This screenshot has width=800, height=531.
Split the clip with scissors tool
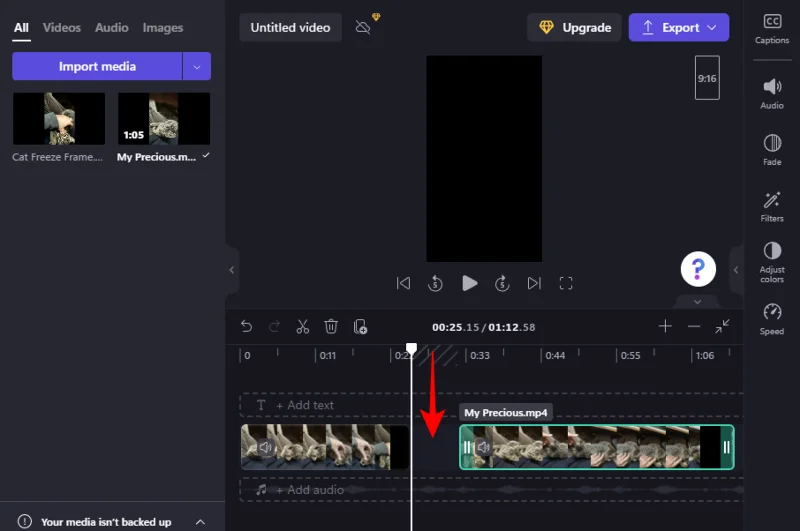pyautogui.click(x=303, y=326)
